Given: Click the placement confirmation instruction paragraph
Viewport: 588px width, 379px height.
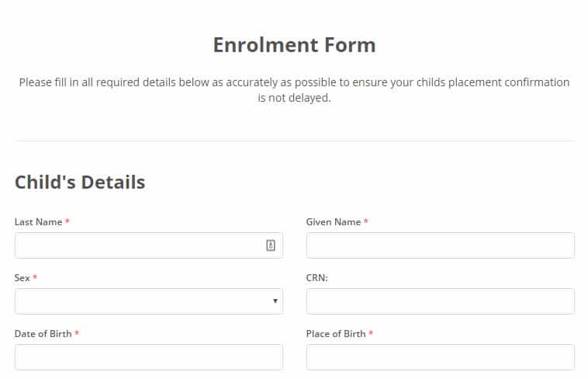Looking at the screenshot, I should [294, 90].
